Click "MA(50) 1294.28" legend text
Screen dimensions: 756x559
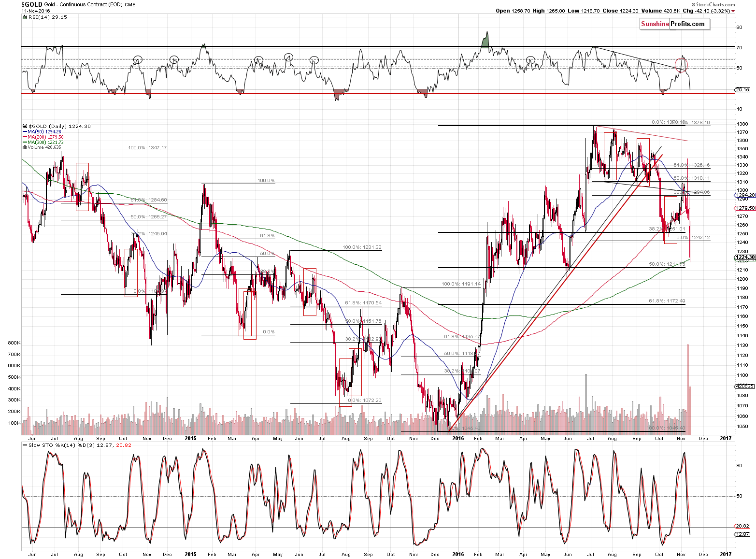click(44, 132)
